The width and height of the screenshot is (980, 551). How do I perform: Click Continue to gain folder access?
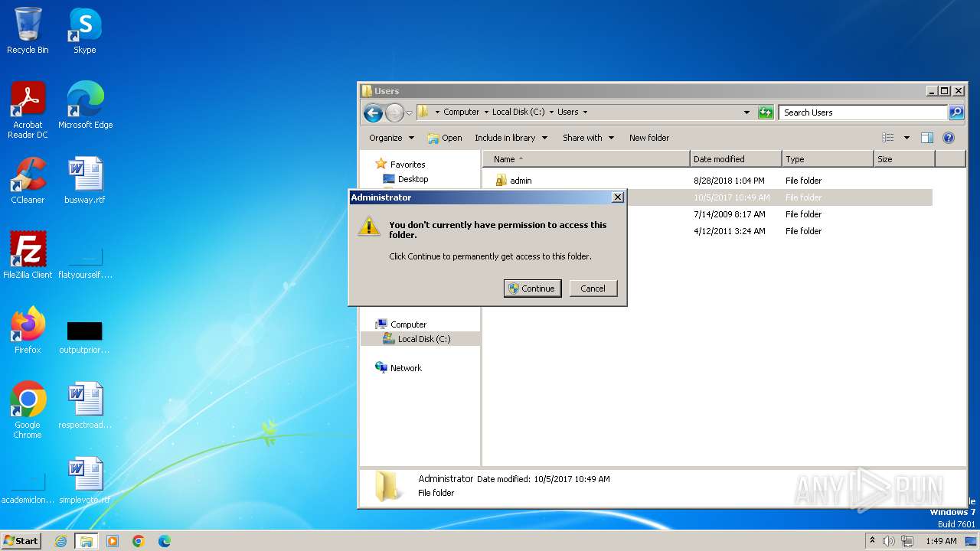coord(533,289)
